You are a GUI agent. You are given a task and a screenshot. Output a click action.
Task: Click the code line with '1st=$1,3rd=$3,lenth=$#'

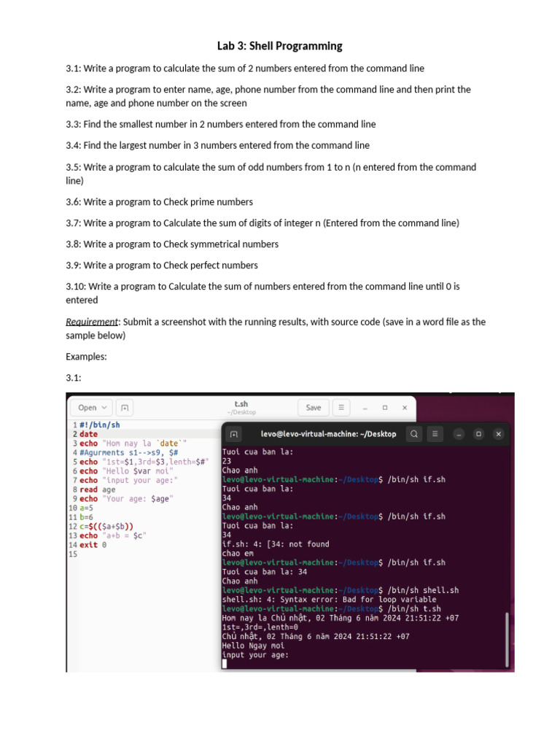(144, 462)
